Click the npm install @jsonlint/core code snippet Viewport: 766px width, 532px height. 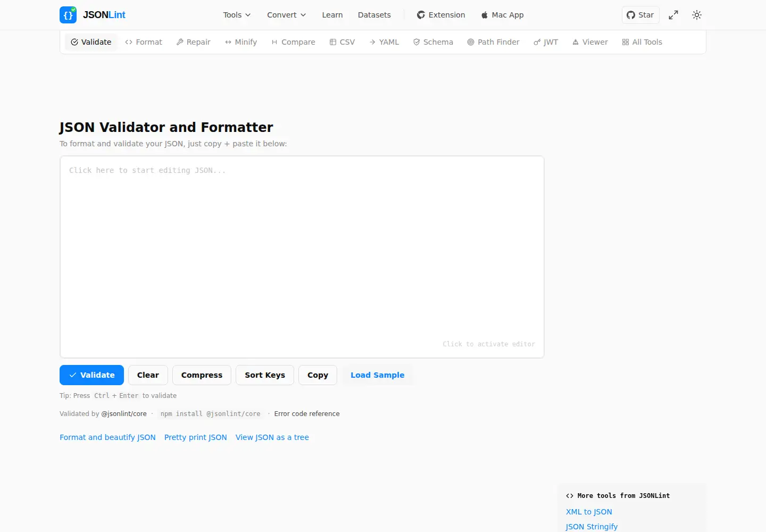click(211, 414)
